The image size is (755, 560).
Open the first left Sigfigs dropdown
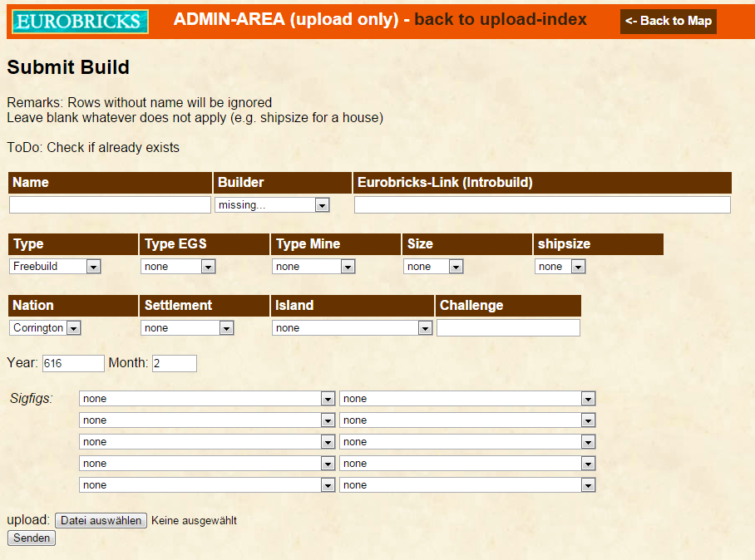point(207,399)
